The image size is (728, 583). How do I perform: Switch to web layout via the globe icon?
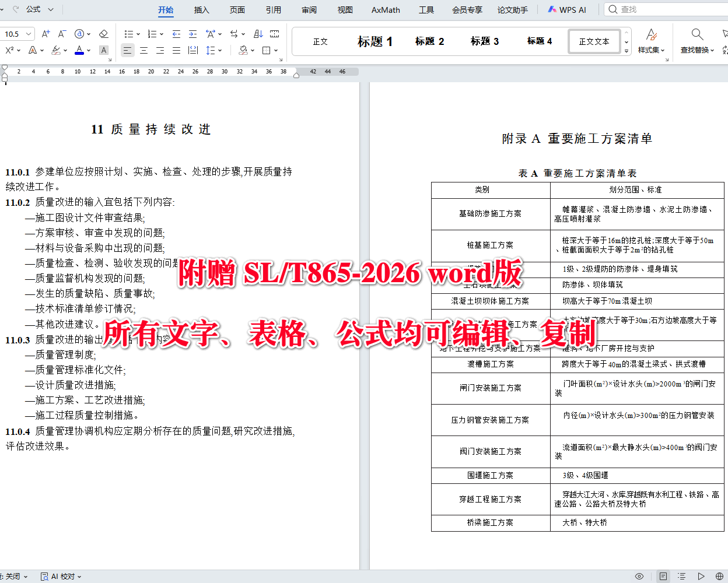click(719, 576)
